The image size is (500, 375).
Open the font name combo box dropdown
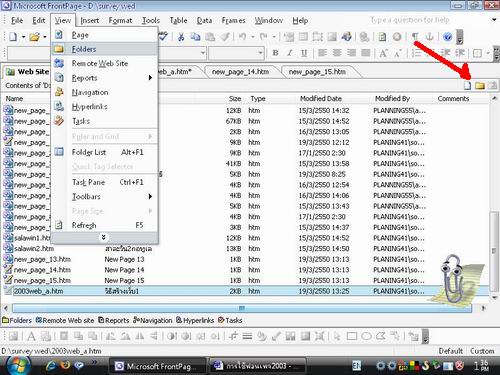click(x=203, y=53)
